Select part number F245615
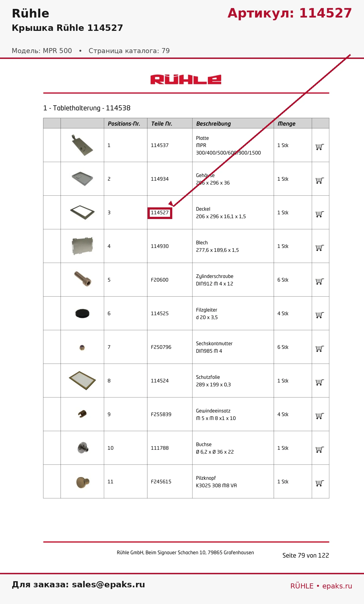 pos(161,482)
